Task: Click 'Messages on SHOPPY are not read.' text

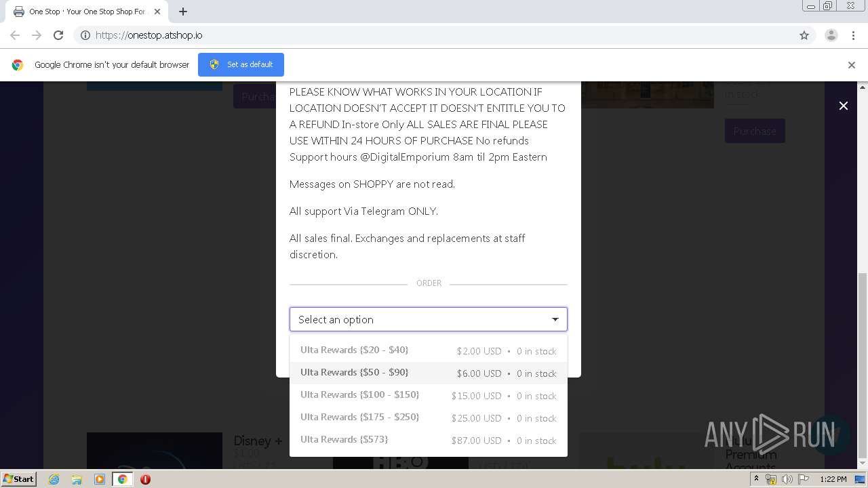Action: 372,184
